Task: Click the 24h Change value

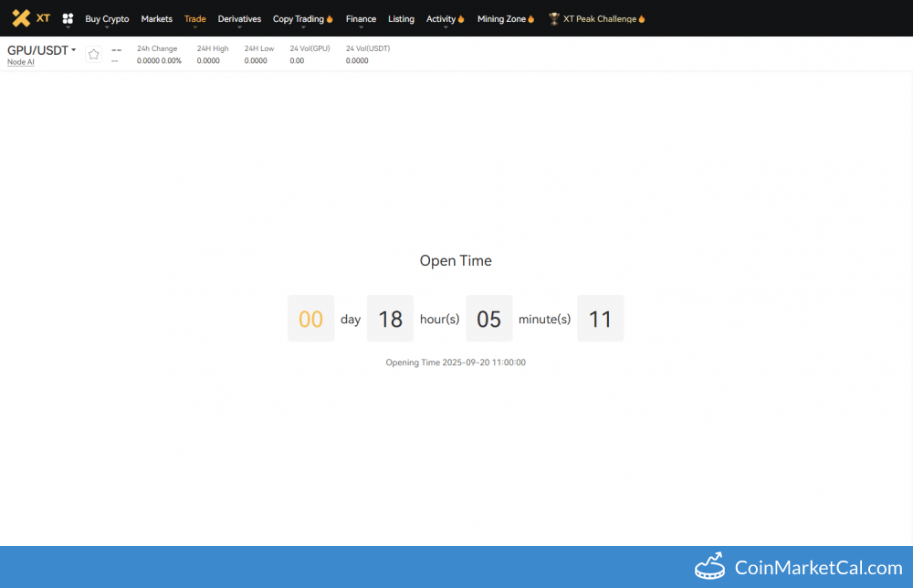Action: (159, 60)
